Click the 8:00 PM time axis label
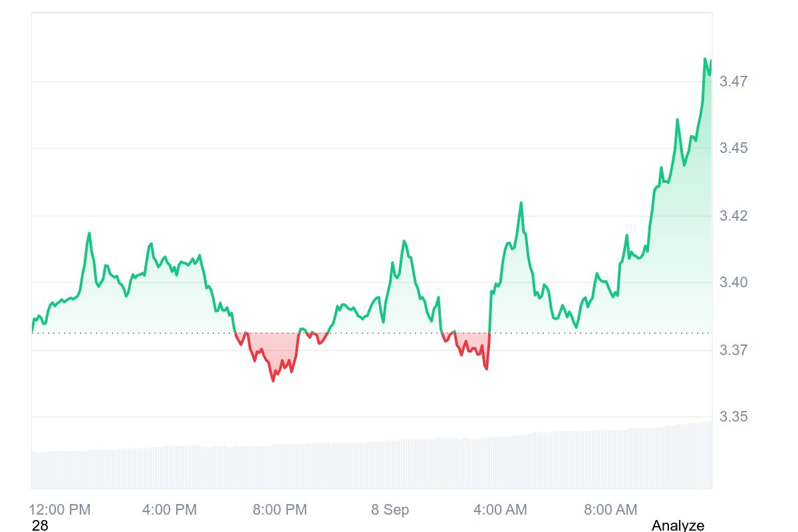This screenshot has height=532, width=798. [x=280, y=510]
